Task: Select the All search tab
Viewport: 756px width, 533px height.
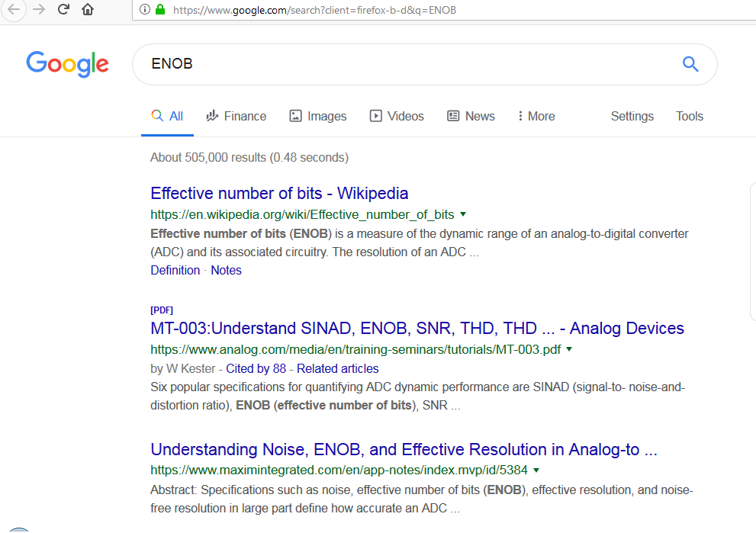Action: (167, 116)
